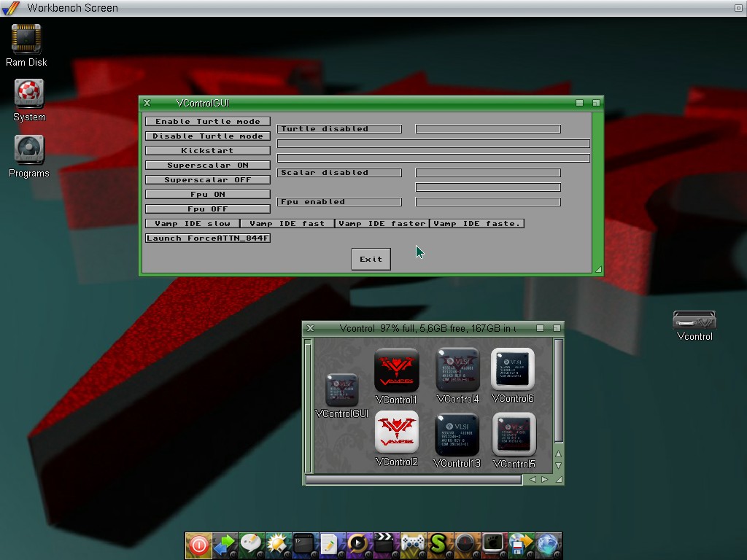Open the globe browser icon in dock
This screenshot has width=747, height=560.
click(548, 545)
